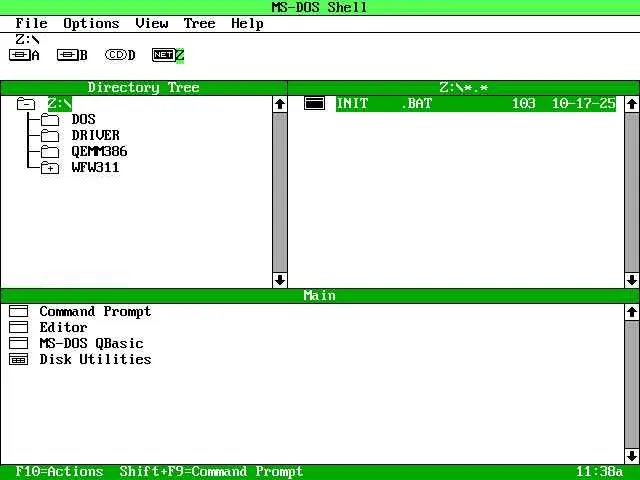Select floppy drive B icon
Image resolution: width=640 pixels, height=480 pixels.
point(67,55)
